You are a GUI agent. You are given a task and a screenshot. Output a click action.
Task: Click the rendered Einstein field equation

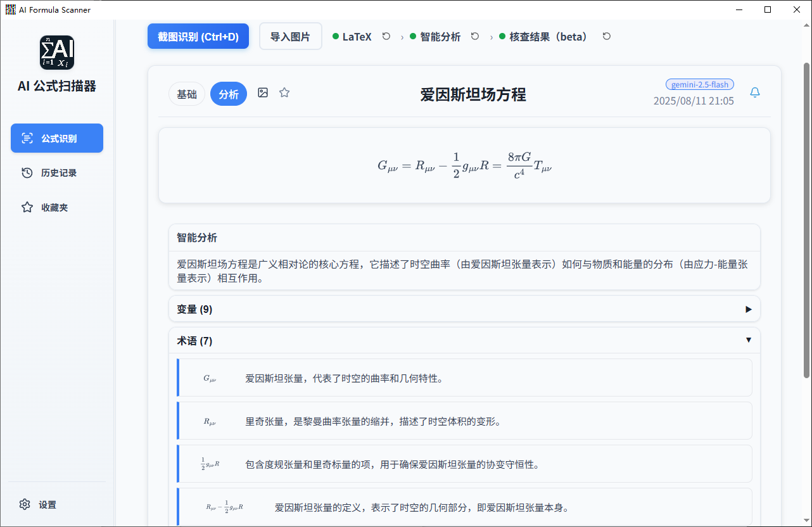point(464,166)
